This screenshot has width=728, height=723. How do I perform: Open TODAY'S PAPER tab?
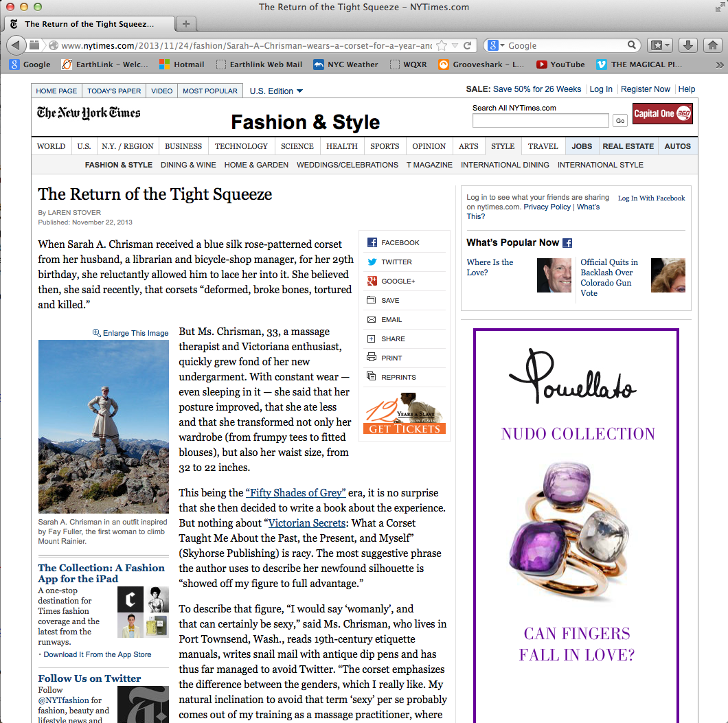pos(114,91)
